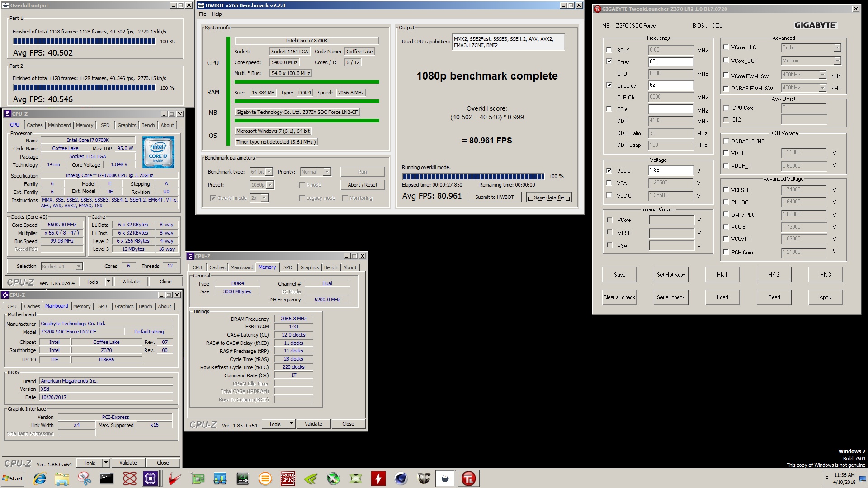Open the red wing-shaped taskbar icon

pyautogui.click(x=175, y=479)
